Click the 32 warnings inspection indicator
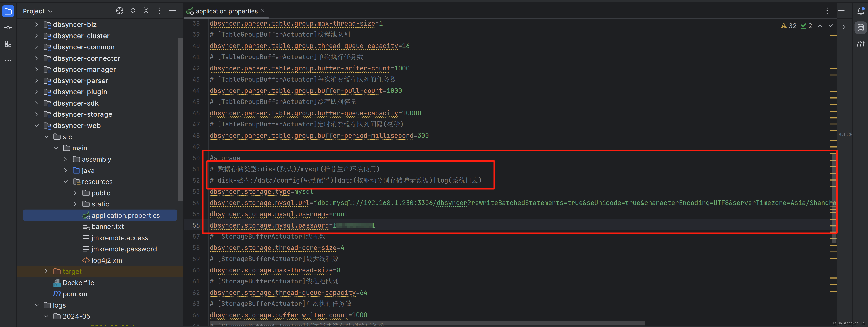 point(789,26)
